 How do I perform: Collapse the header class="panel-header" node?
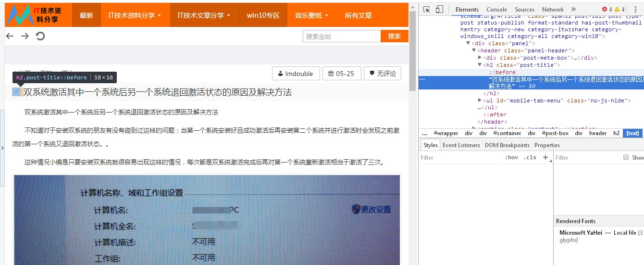(x=474, y=50)
